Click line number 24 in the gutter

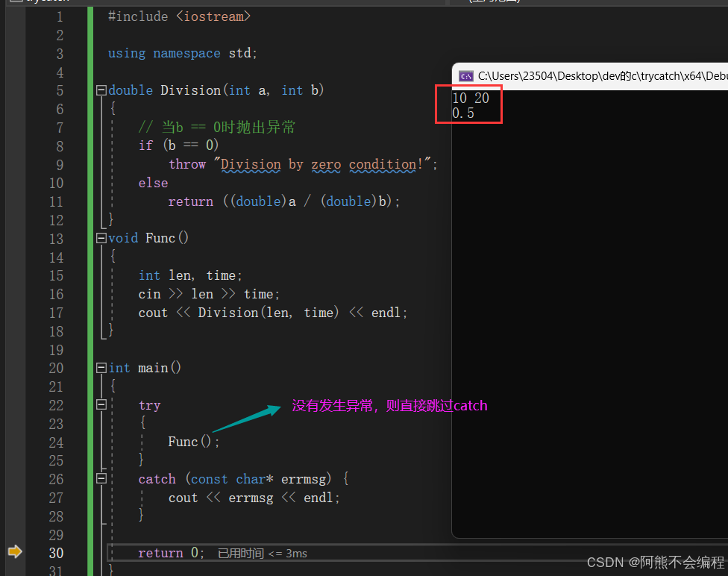[56, 442]
